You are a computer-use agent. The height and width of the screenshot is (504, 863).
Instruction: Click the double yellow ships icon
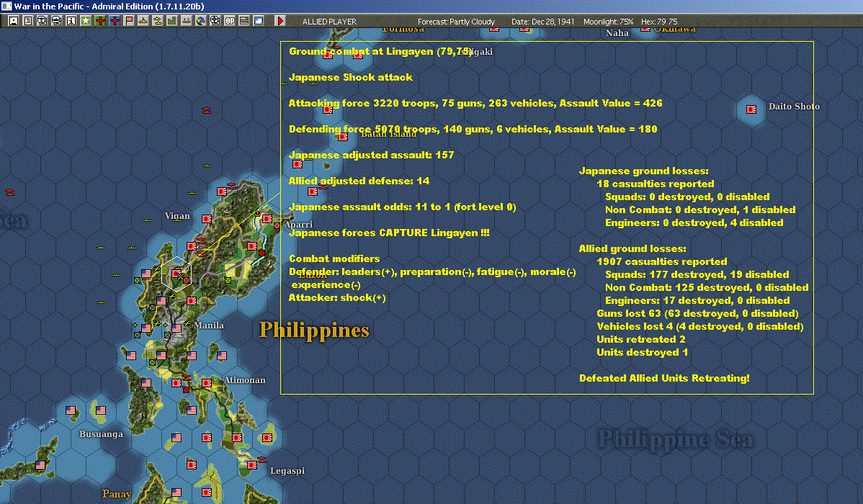158,21
